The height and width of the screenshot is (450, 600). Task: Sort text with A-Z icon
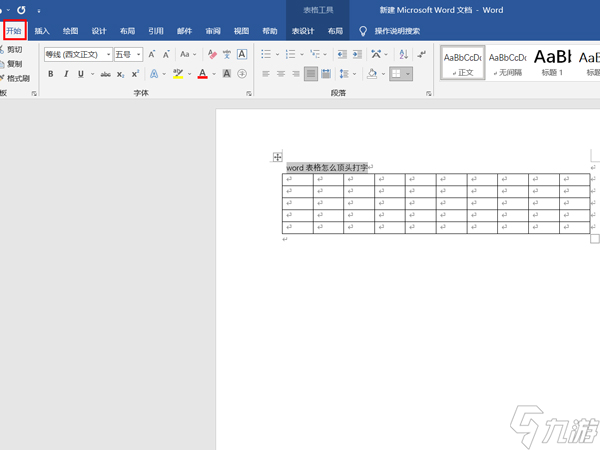403,54
